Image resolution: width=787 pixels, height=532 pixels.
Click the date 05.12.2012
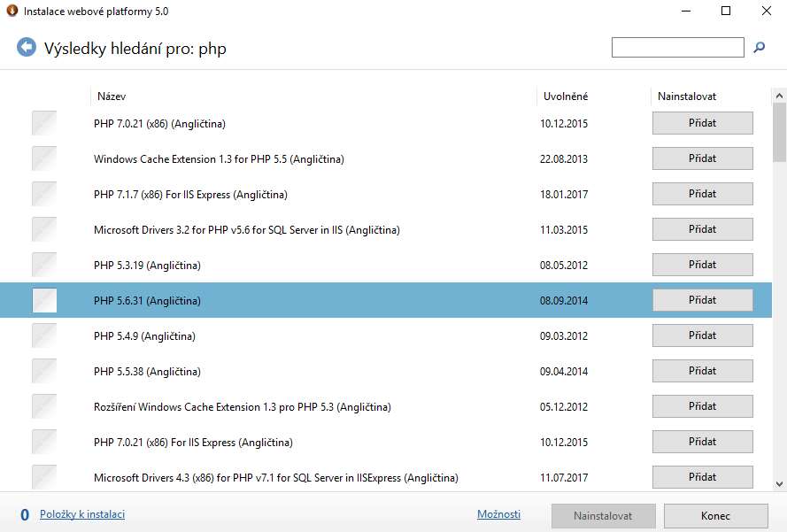pyautogui.click(x=564, y=407)
